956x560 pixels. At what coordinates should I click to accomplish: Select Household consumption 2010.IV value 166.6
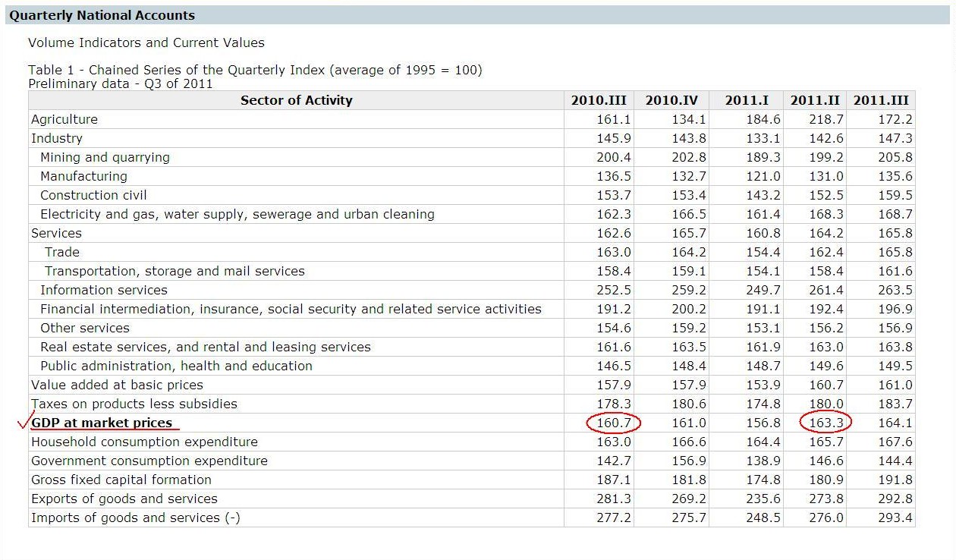(x=689, y=442)
